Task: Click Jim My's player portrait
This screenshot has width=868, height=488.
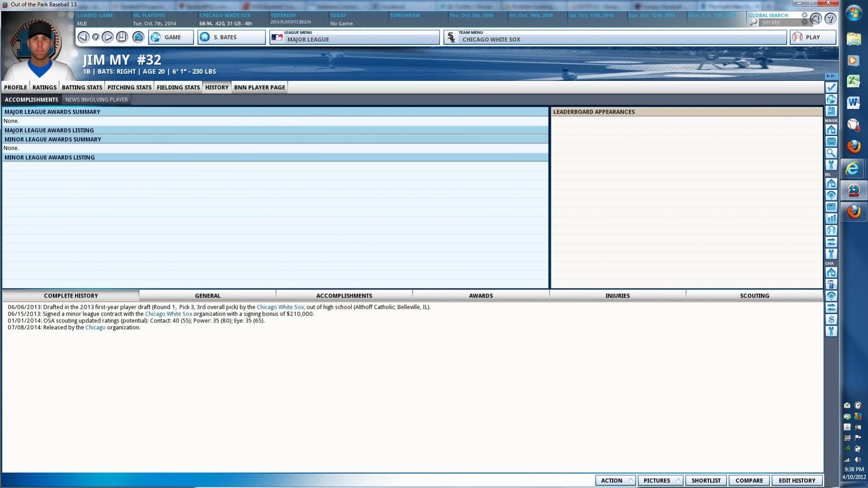Action: [x=38, y=49]
